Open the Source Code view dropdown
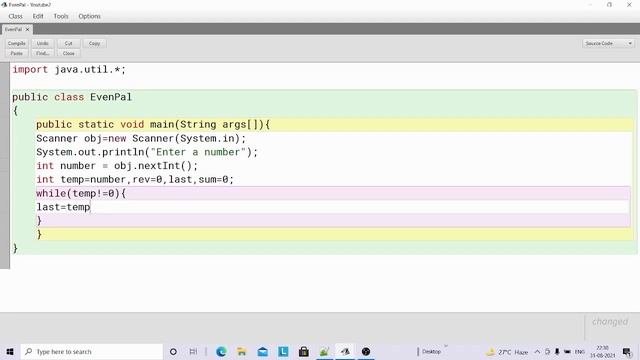The height and width of the screenshot is (360, 640). [608, 43]
